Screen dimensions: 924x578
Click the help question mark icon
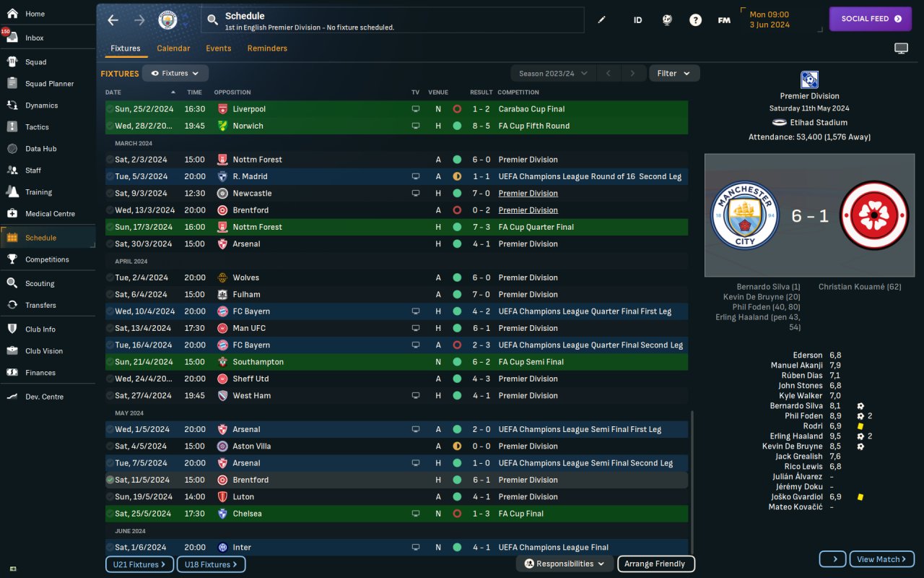(695, 20)
